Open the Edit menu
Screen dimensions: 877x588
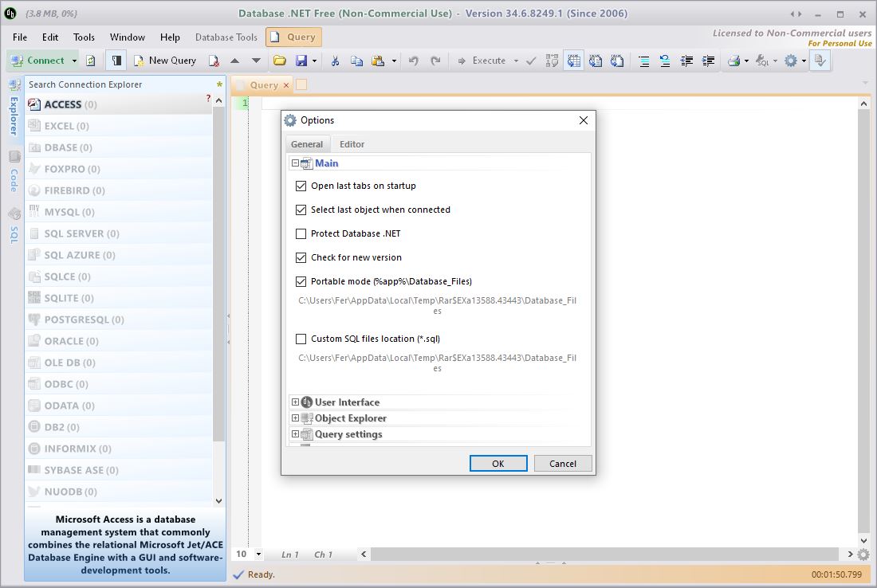tap(49, 37)
